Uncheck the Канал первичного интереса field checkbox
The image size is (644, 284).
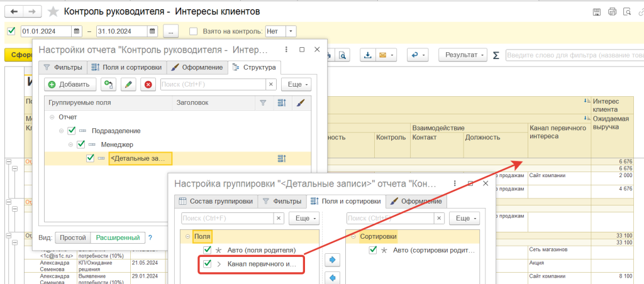coord(208,264)
